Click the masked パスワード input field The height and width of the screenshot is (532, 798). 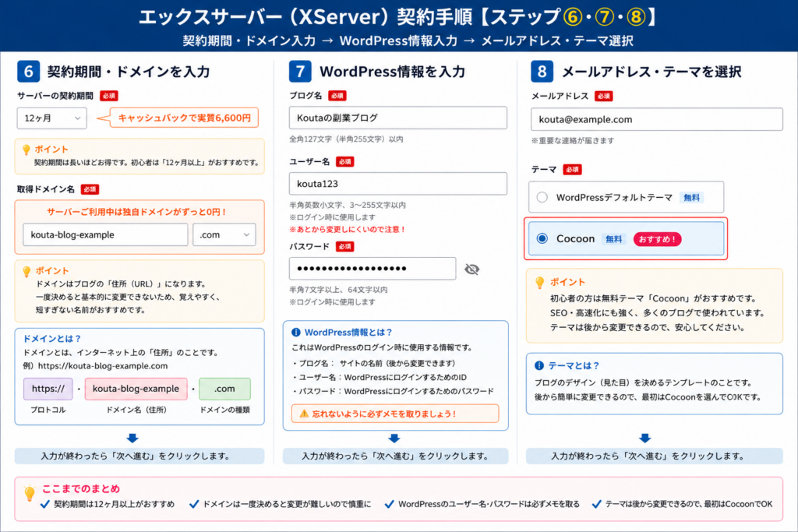pyautogui.click(x=373, y=269)
